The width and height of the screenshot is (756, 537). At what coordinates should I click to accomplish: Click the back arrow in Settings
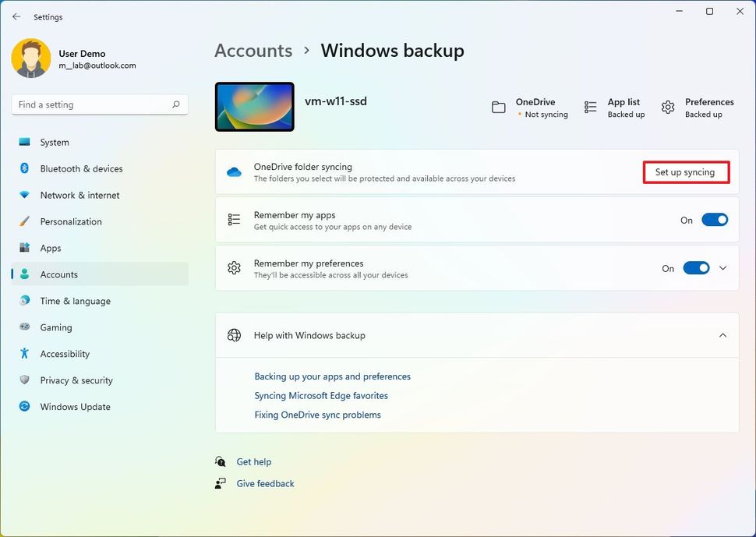[16, 16]
